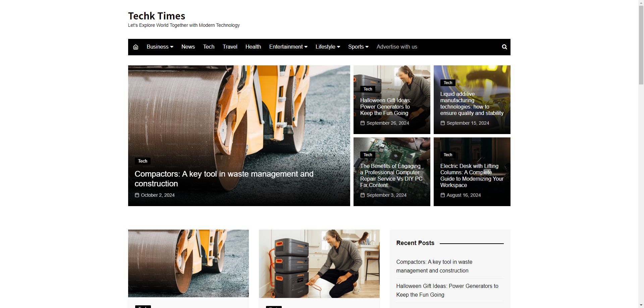
Task: Open Compactors link in Recent Posts
Action: pos(434,266)
